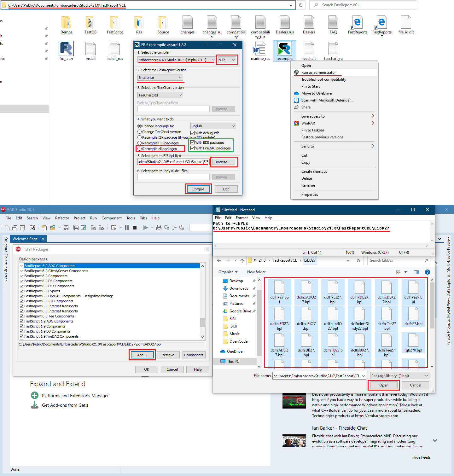
Task: Expand the Explorer address bar history dropdown
Action: coord(291,5)
